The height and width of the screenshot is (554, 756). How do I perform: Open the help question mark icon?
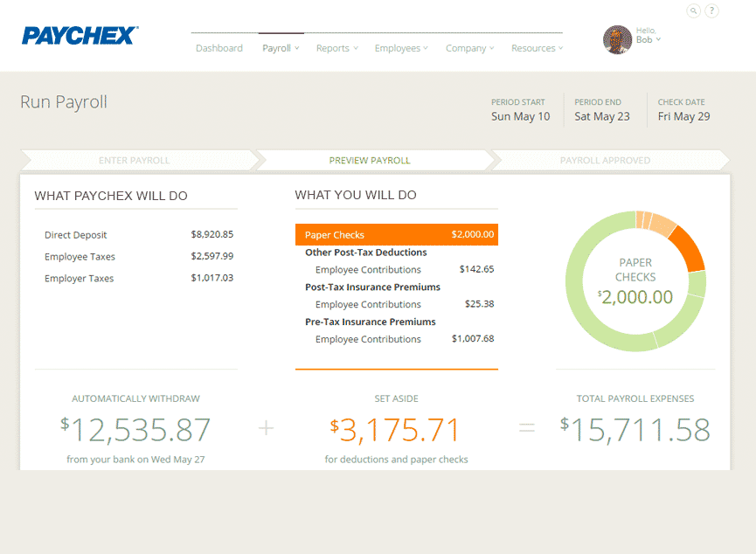(x=711, y=10)
